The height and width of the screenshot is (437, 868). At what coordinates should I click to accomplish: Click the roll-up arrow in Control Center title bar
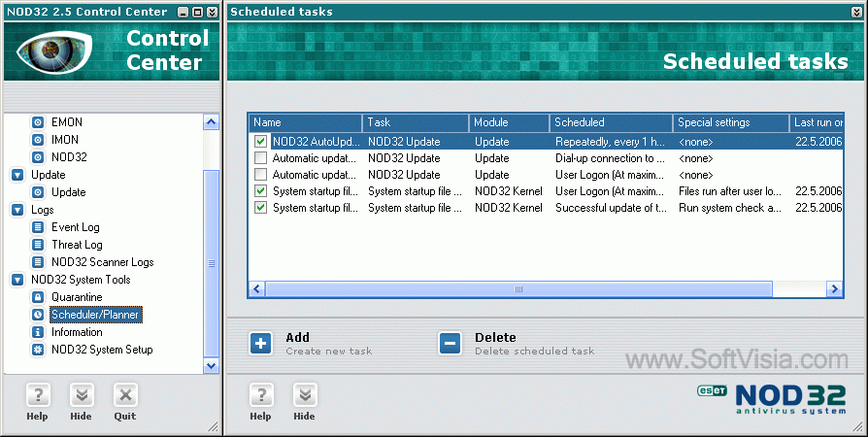click(212, 12)
